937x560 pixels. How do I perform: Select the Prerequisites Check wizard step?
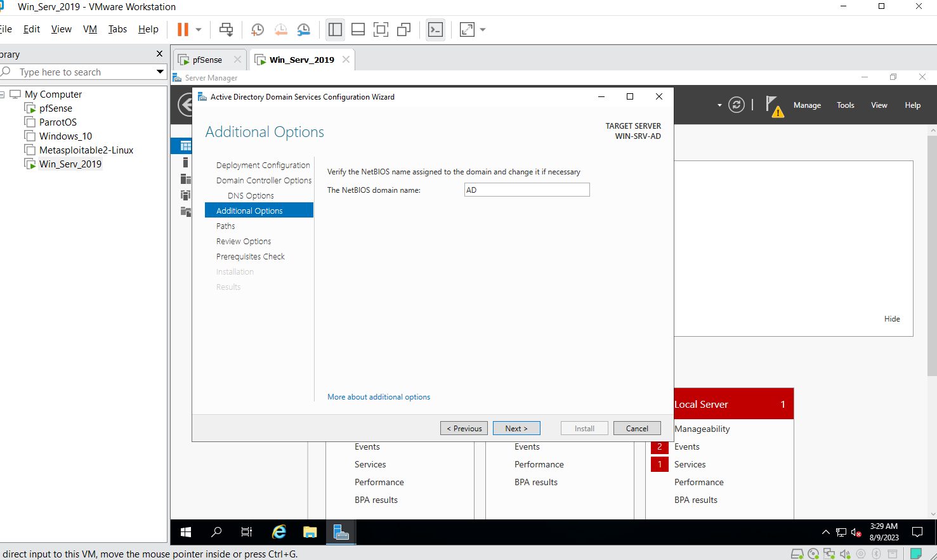tap(251, 256)
